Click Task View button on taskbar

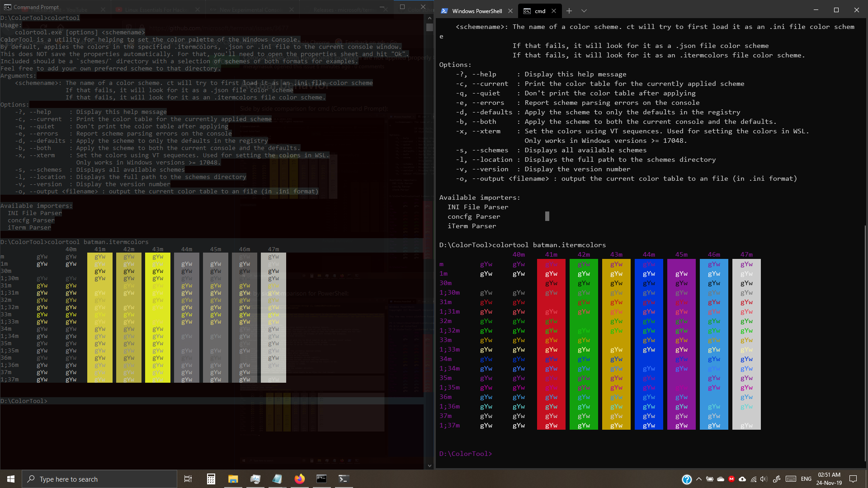click(188, 479)
